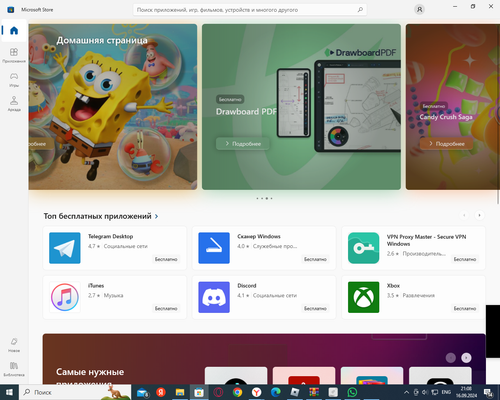Open WhatsApp from the taskbar

pos(352,392)
